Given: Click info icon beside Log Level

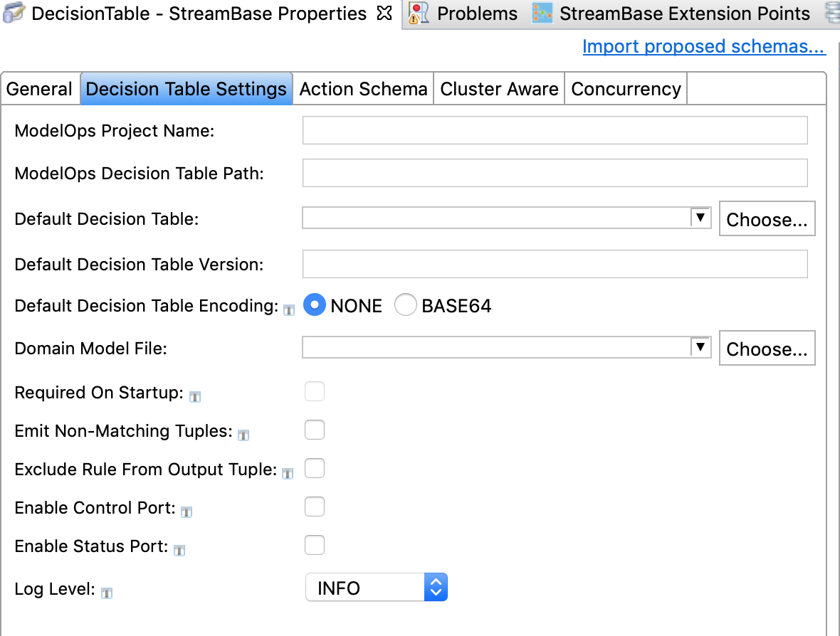Looking at the screenshot, I should (x=107, y=593).
